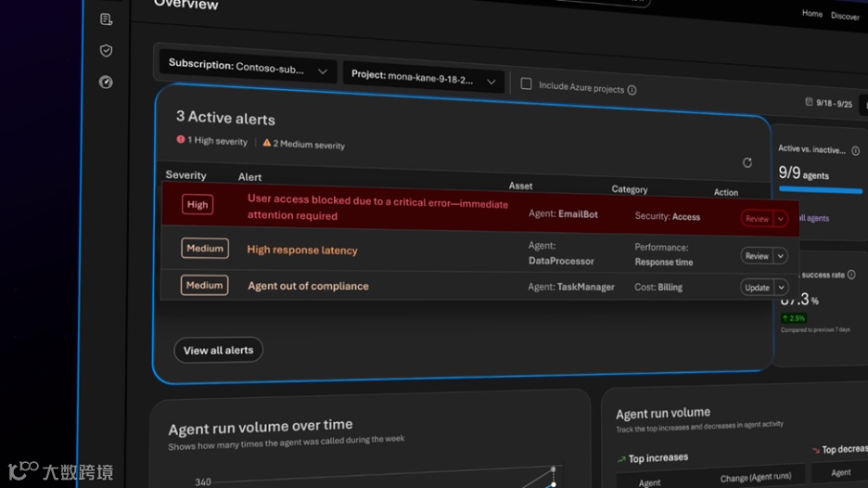868x488 pixels.
Task: Expand Review options for EmailBot alert
Action: (x=781, y=219)
